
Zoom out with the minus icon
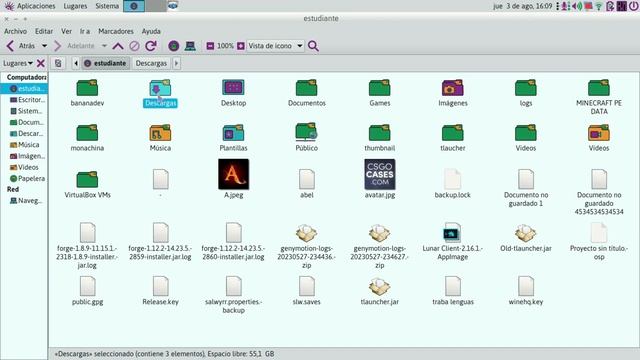tap(210, 46)
